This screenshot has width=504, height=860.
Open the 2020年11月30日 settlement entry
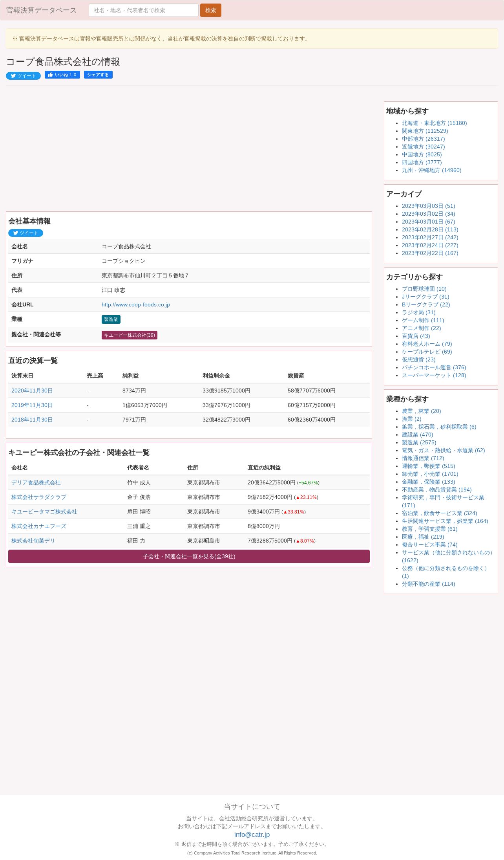(32, 391)
